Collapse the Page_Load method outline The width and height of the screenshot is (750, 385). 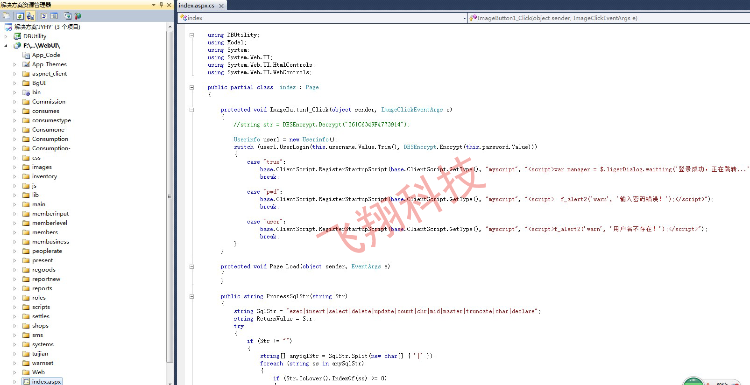(x=191, y=266)
